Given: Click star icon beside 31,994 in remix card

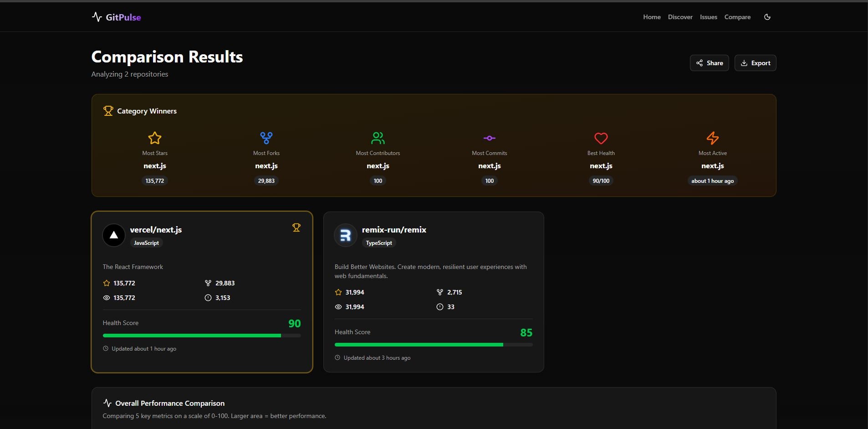Looking at the screenshot, I should [x=338, y=292].
